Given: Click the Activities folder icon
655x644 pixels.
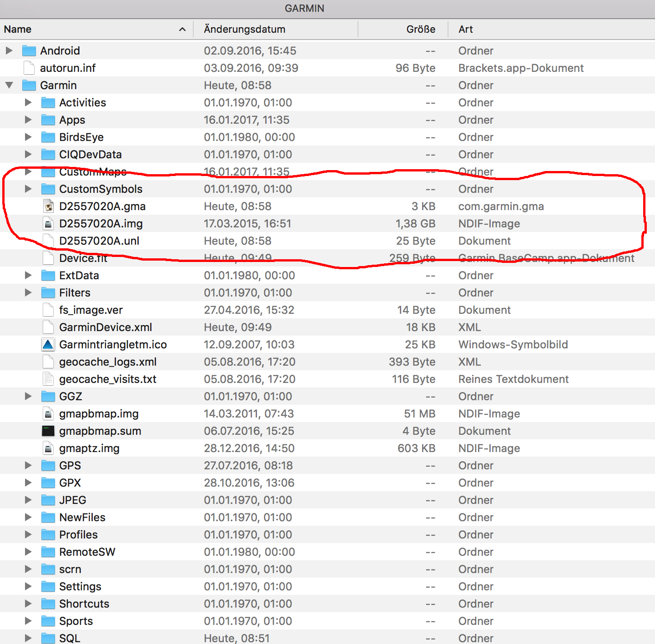Looking at the screenshot, I should pyautogui.click(x=48, y=102).
